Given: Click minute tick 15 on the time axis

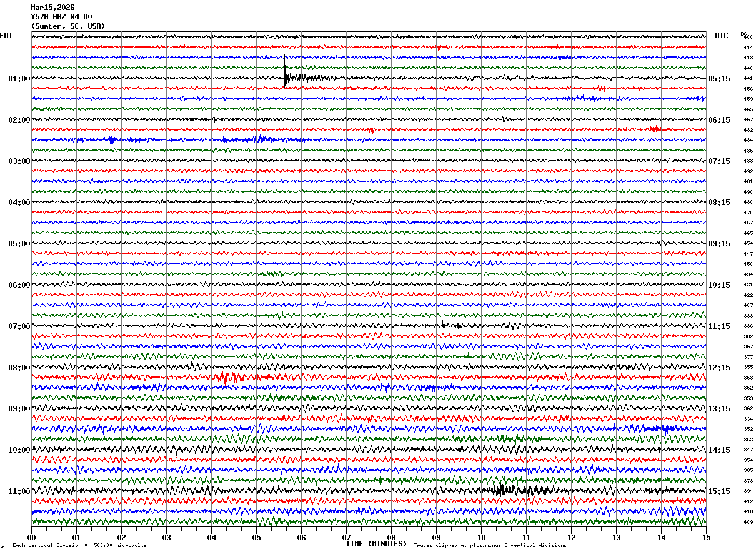Looking at the screenshot, I should coord(706,537).
